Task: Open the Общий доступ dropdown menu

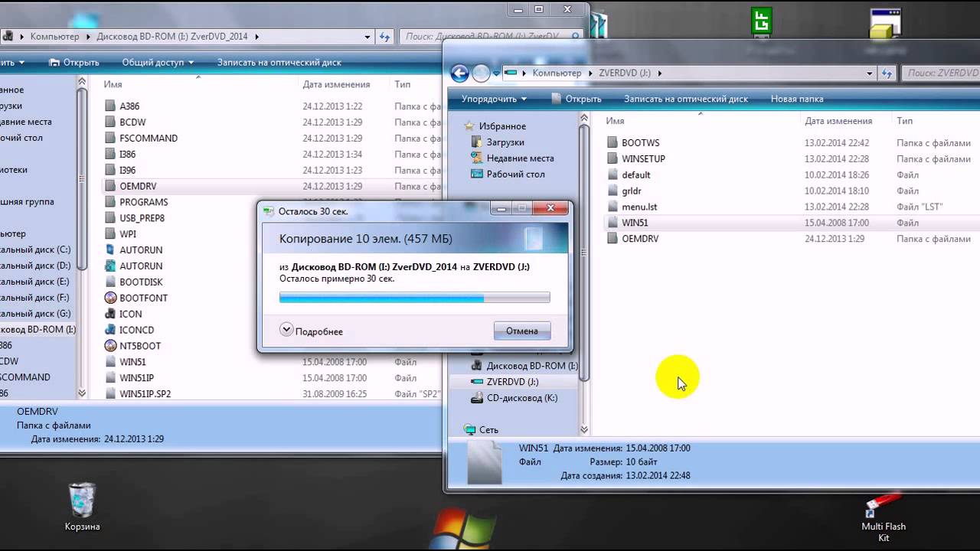Action: [x=158, y=63]
